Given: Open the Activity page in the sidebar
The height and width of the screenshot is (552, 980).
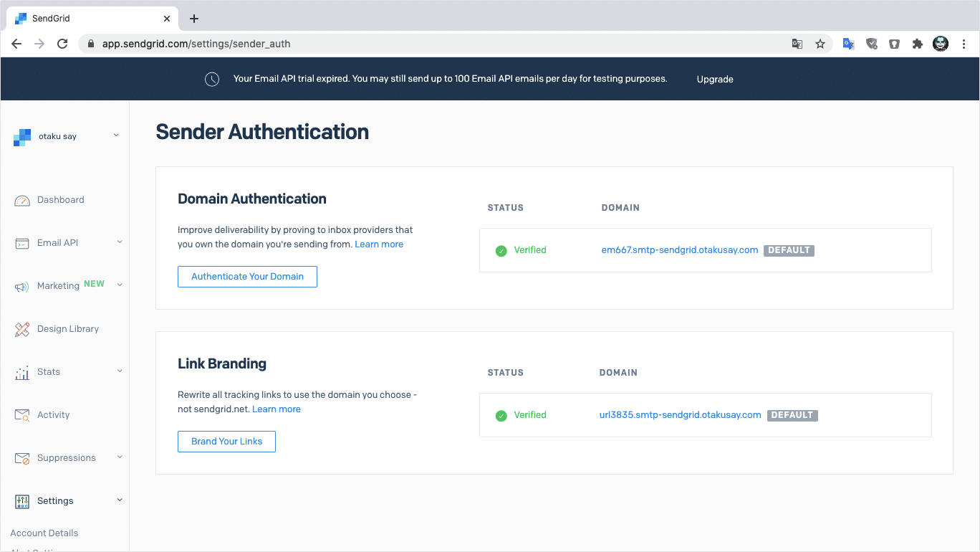Looking at the screenshot, I should pyautogui.click(x=54, y=415).
